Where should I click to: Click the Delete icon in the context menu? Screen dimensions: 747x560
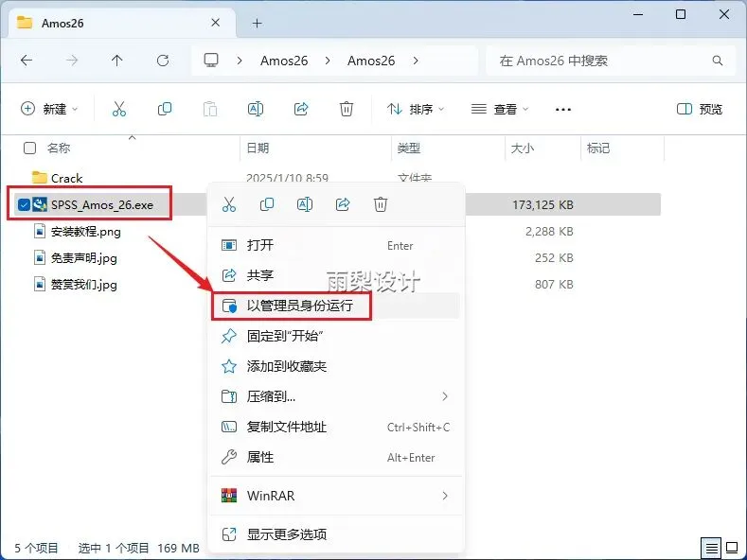[381, 204]
